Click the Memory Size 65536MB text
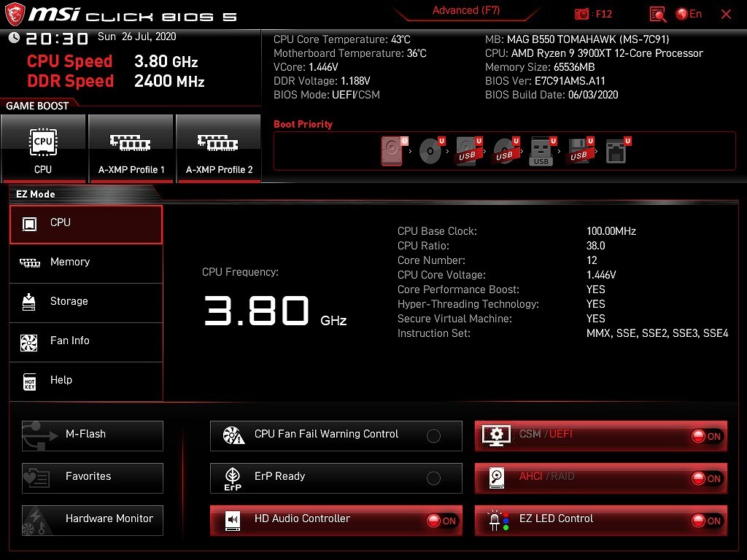 click(x=540, y=67)
